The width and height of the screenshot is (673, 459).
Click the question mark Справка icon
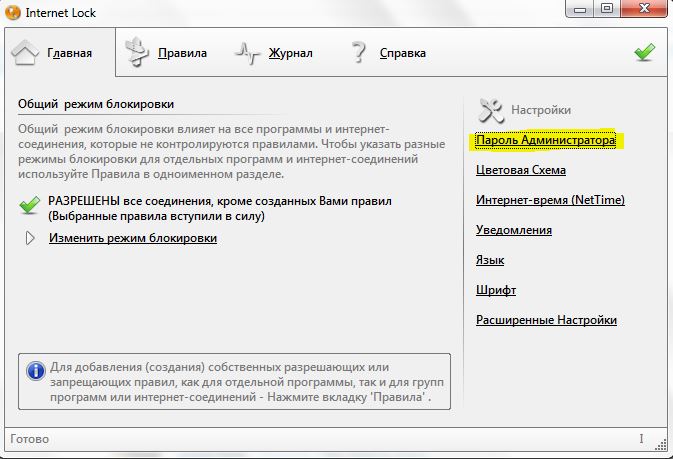coord(359,52)
